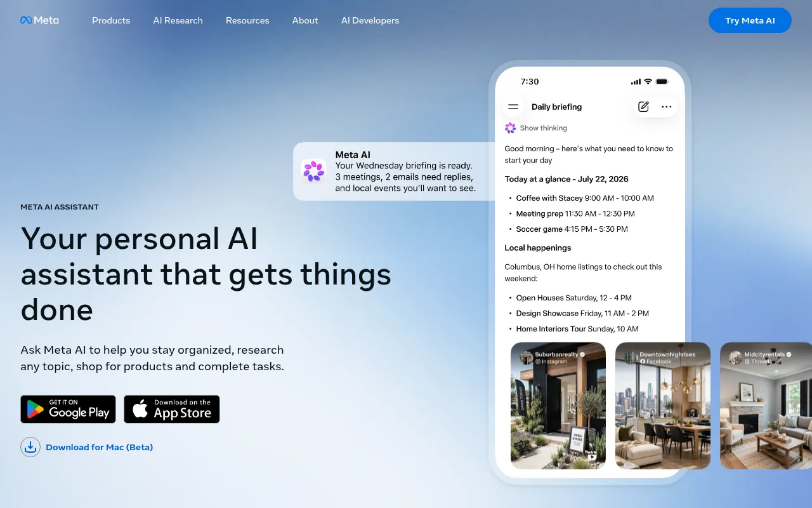This screenshot has width=812, height=508.
Task: Open the Suburbanrealty listing photo
Action: 558,406
